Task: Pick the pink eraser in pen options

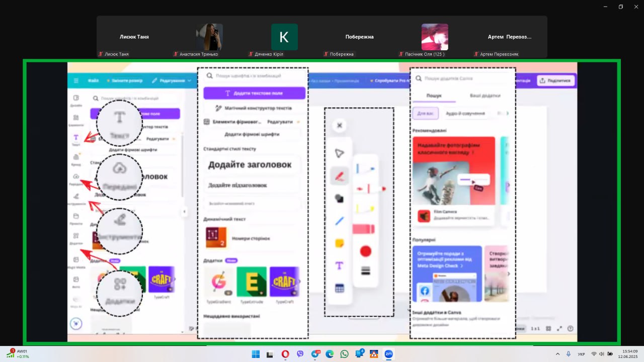Action: (364, 229)
